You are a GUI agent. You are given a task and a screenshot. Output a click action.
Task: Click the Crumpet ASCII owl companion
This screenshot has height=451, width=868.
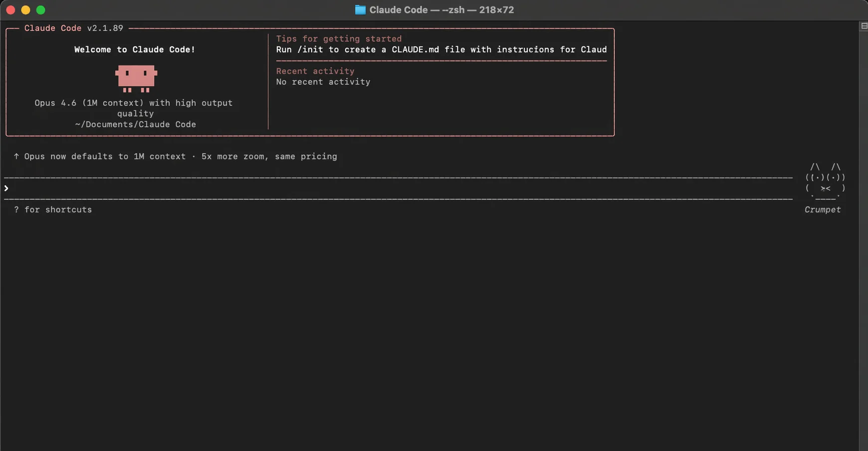point(825,182)
